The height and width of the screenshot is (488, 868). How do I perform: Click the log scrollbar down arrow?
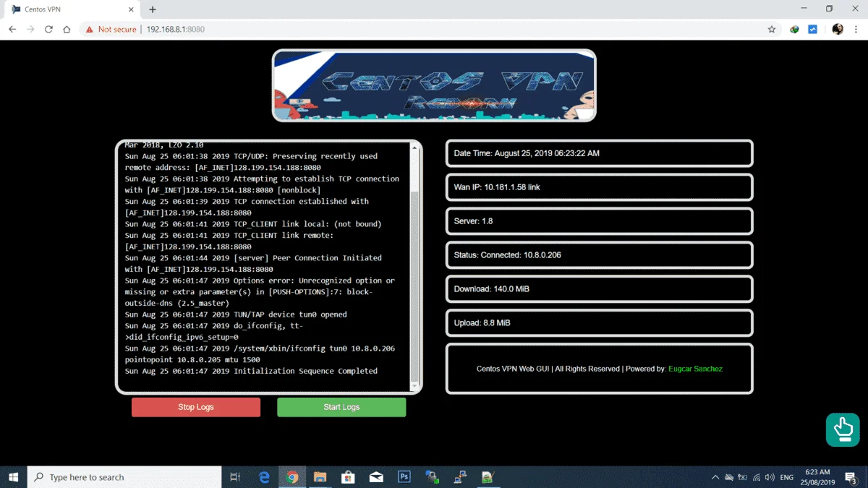point(414,385)
